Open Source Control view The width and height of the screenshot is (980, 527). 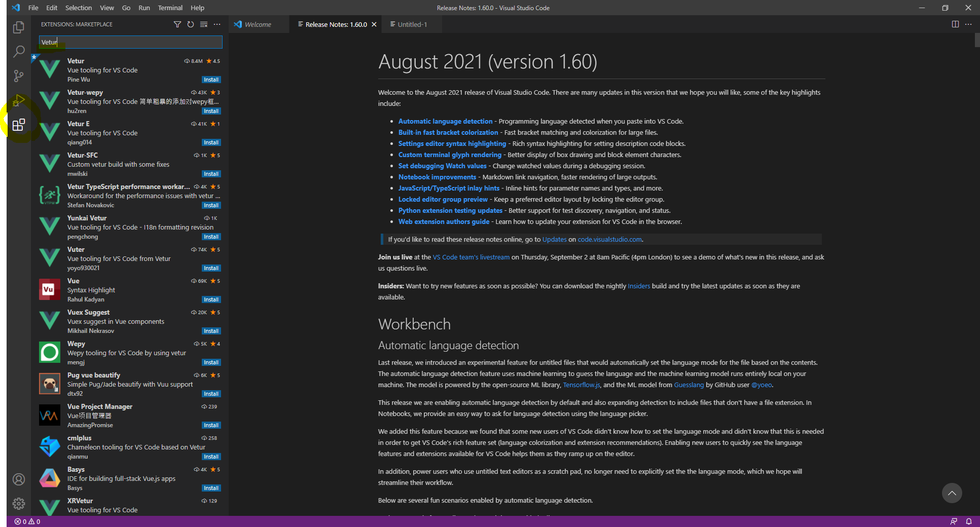coord(19,76)
